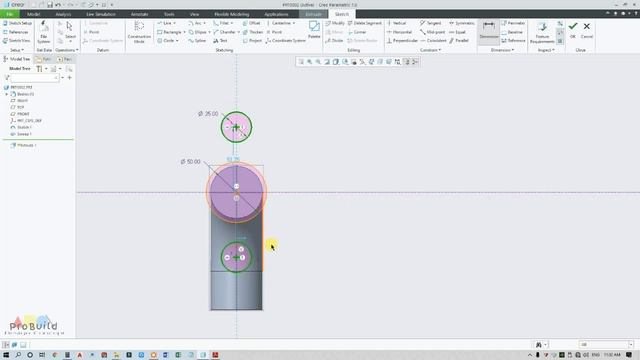Open Windows Start menu
640x360 pixels.
6,355
